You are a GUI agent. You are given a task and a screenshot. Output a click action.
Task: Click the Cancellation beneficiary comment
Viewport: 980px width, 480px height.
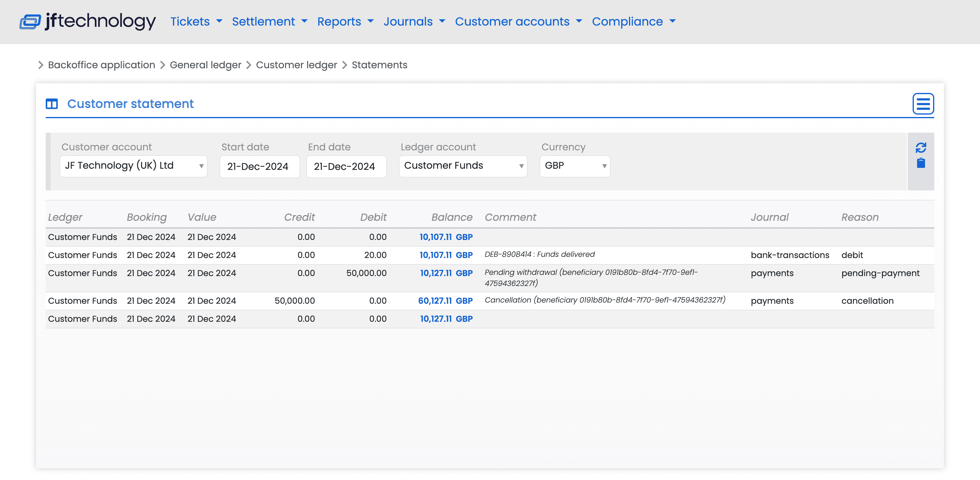pos(605,300)
